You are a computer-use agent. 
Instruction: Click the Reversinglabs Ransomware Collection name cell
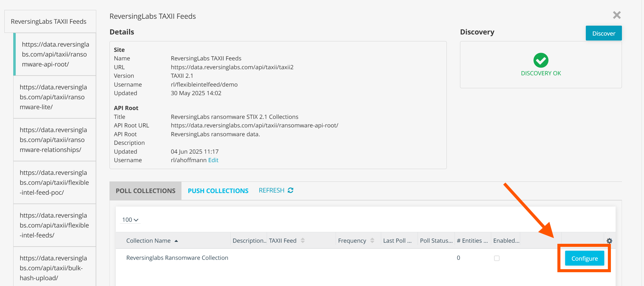(177, 258)
